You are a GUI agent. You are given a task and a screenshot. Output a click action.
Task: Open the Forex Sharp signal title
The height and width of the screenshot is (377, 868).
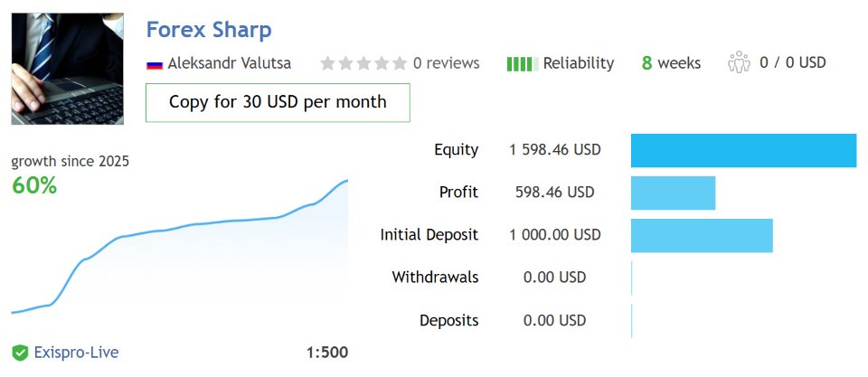point(209,29)
